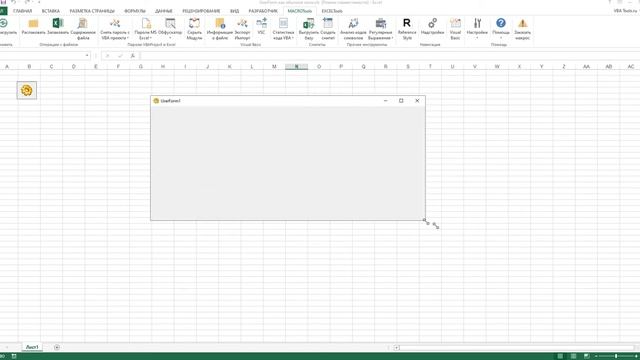
Task: Switch to the ВСТАВКА tab
Action: pyautogui.click(x=51, y=11)
